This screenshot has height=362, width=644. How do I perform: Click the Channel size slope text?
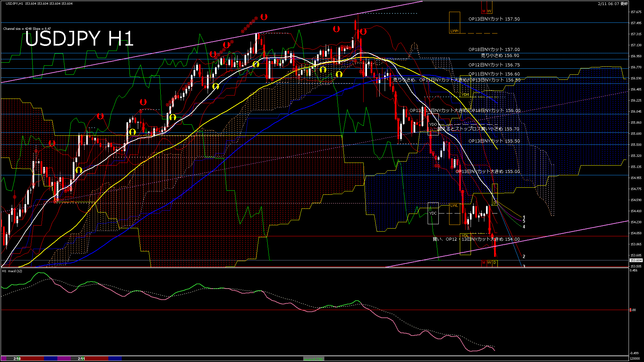pos(27,29)
